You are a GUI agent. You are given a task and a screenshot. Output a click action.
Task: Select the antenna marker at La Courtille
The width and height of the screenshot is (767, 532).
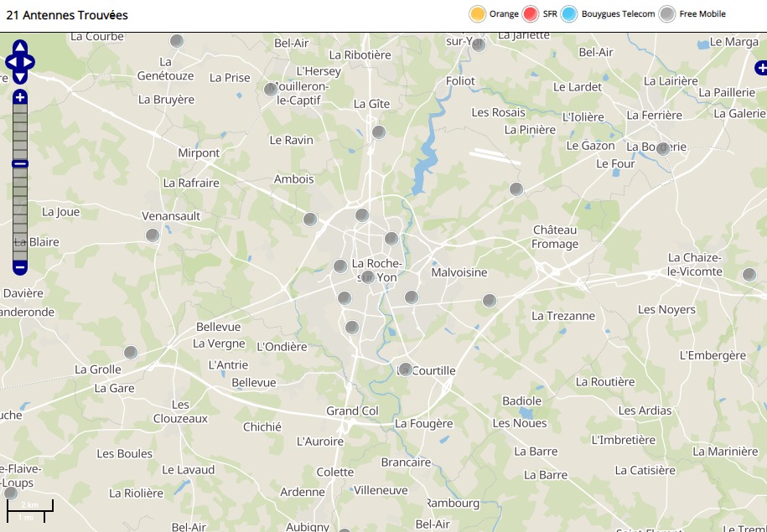tap(406, 369)
